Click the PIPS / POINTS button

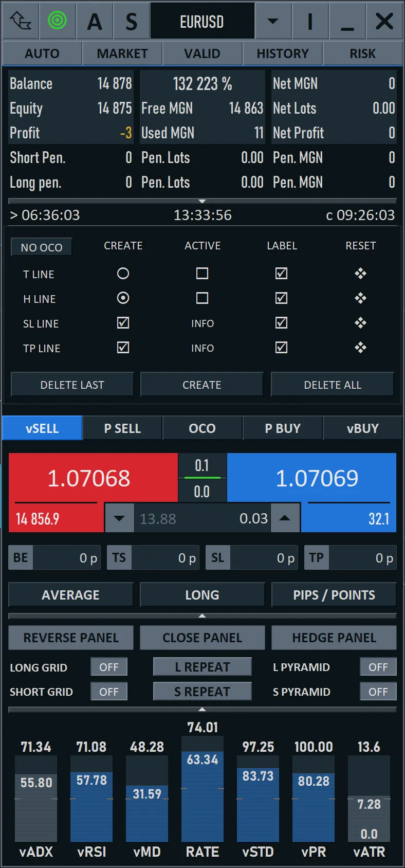(x=334, y=595)
